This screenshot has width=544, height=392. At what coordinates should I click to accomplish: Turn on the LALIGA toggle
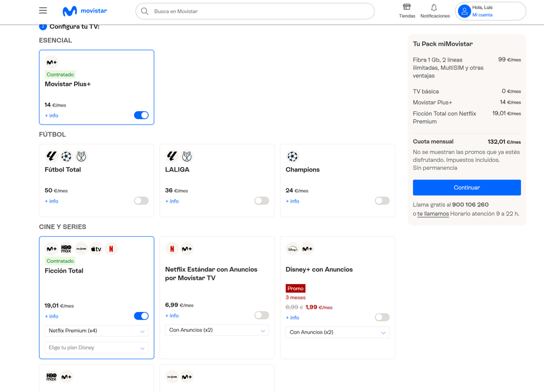click(x=261, y=201)
